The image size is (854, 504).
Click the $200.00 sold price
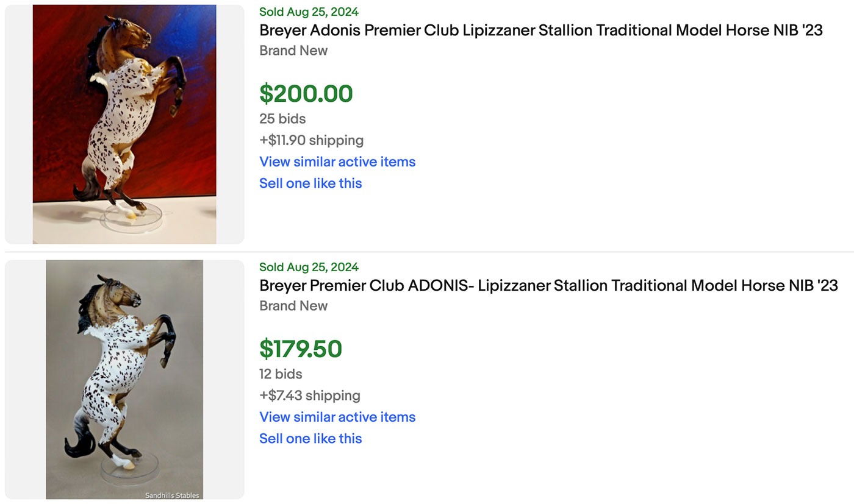(306, 94)
